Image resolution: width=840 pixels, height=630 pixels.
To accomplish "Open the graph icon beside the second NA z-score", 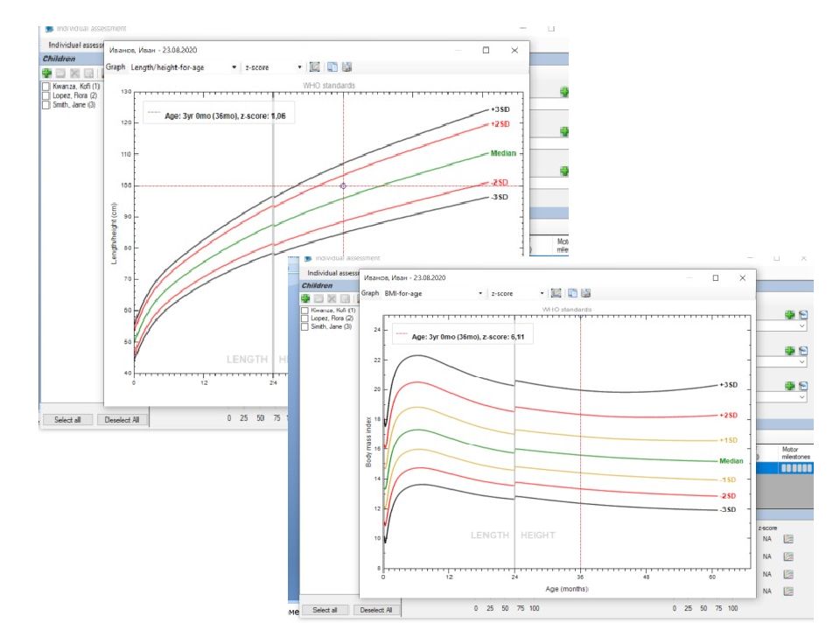I will (788, 557).
